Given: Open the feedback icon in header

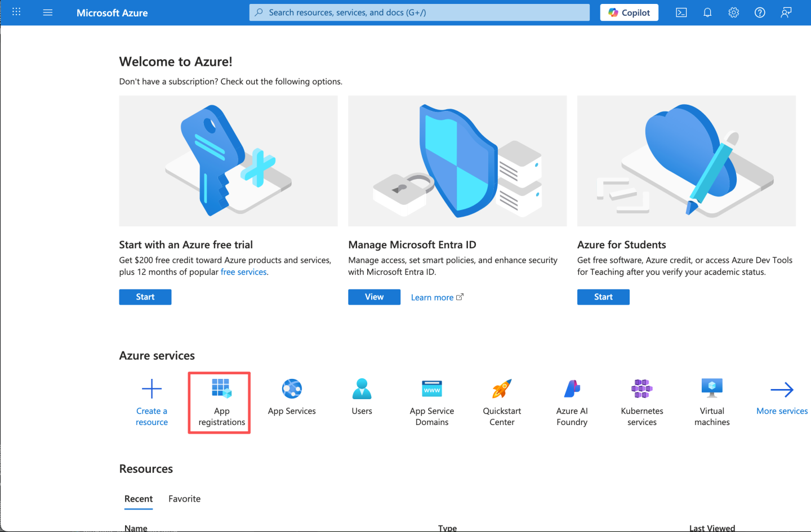Looking at the screenshot, I should pos(786,12).
